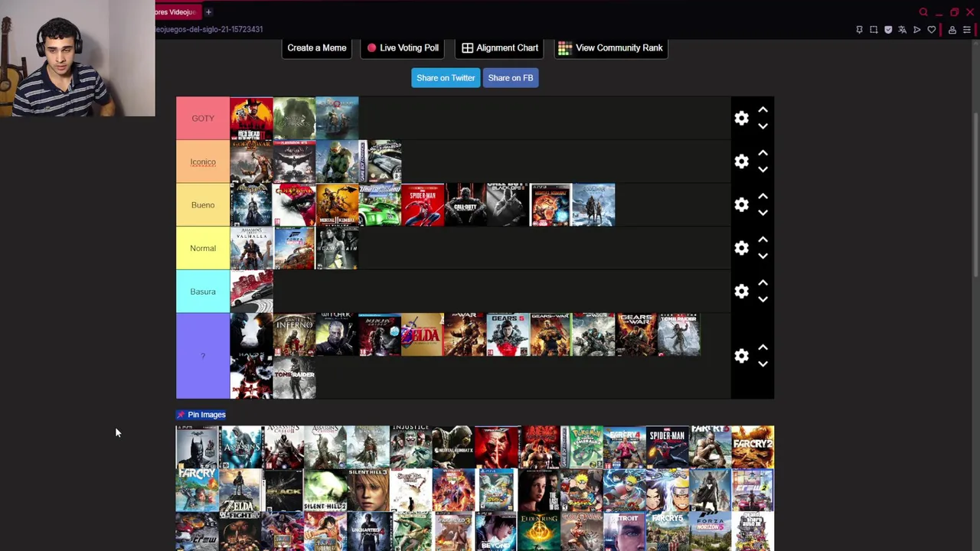Screen dimensions: 980x551
Task: Select Red Dead Redemption II in GOTY
Action: pos(251,118)
